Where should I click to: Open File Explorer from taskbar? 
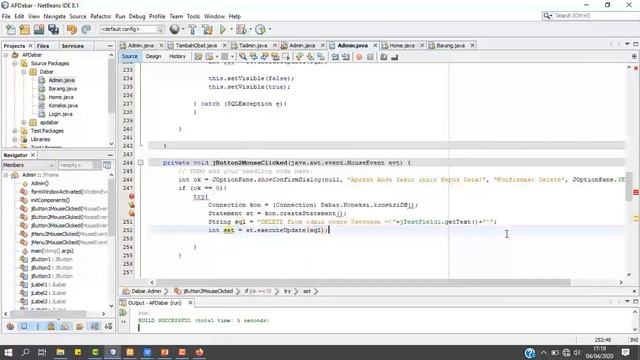(x=60, y=352)
